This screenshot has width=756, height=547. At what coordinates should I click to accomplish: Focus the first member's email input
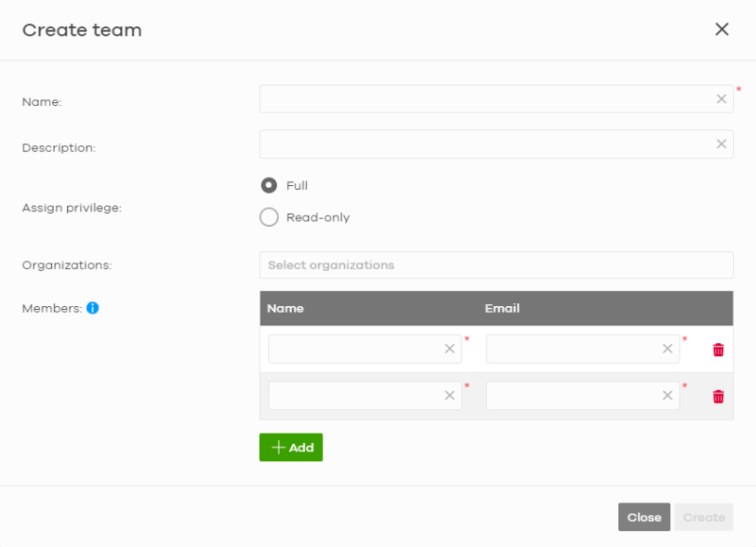[583, 349]
